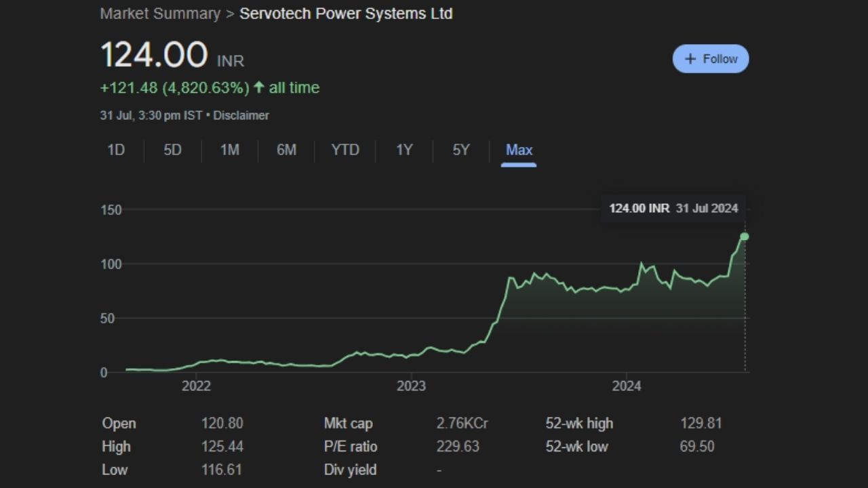Switch to the 6M range tab
The width and height of the screenshot is (868, 488).
(x=286, y=150)
